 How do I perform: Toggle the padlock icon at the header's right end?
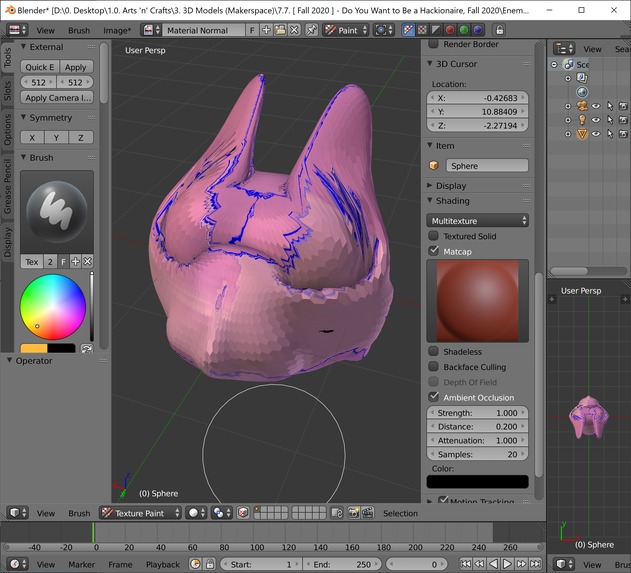pos(499,30)
